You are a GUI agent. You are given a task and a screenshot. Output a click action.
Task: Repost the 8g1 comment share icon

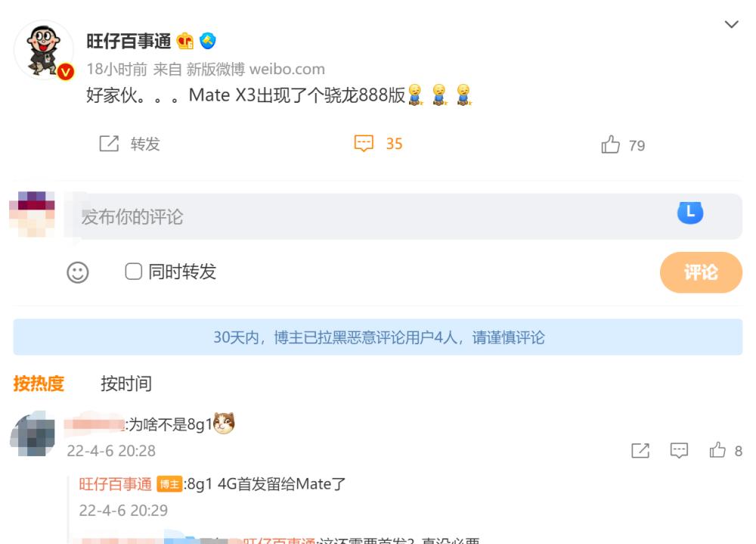[x=640, y=450]
